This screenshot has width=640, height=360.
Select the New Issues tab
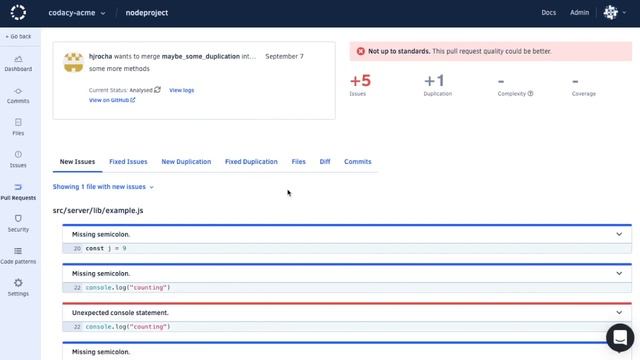point(77,162)
